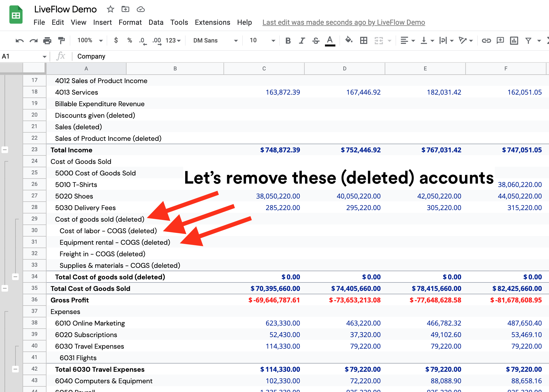The image size is (549, 392).
Task: Click the Undo icon
Action: tap(19, 41)
